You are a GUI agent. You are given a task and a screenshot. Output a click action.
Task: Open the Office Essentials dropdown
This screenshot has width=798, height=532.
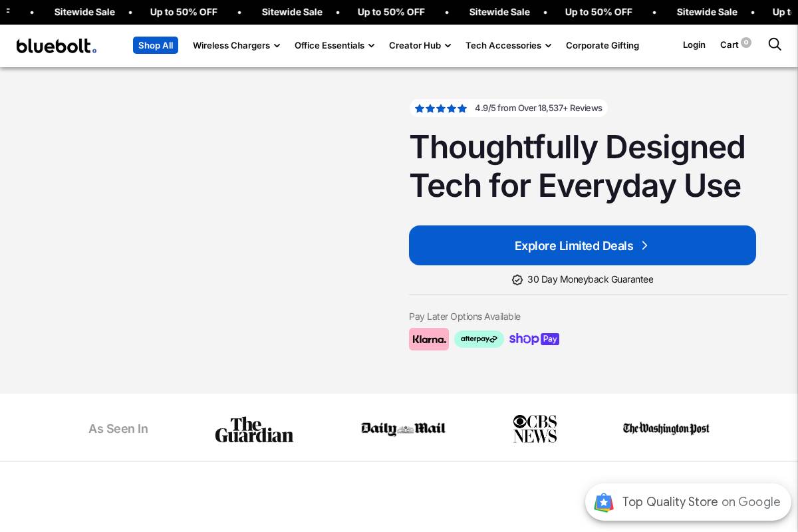pos(334,45)
